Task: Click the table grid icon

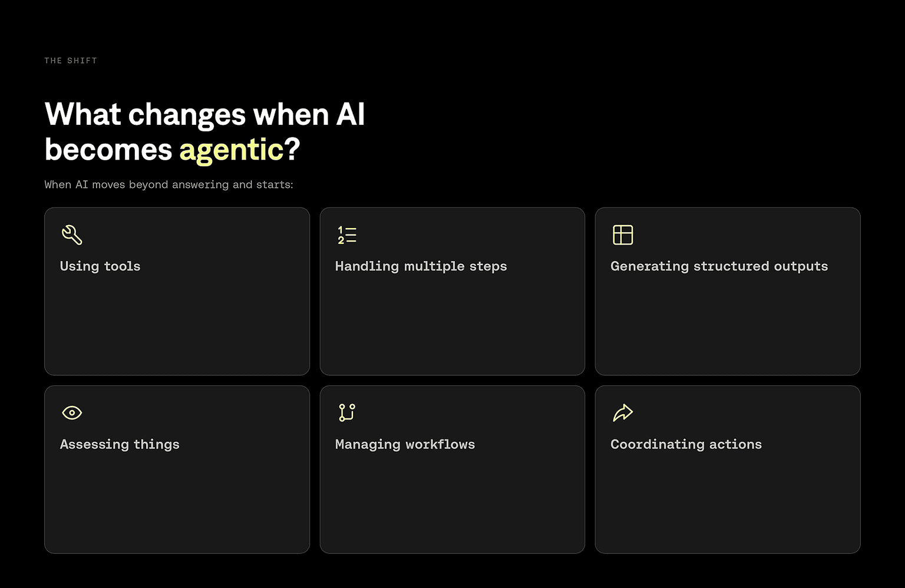Action: (x=623, y=235)
